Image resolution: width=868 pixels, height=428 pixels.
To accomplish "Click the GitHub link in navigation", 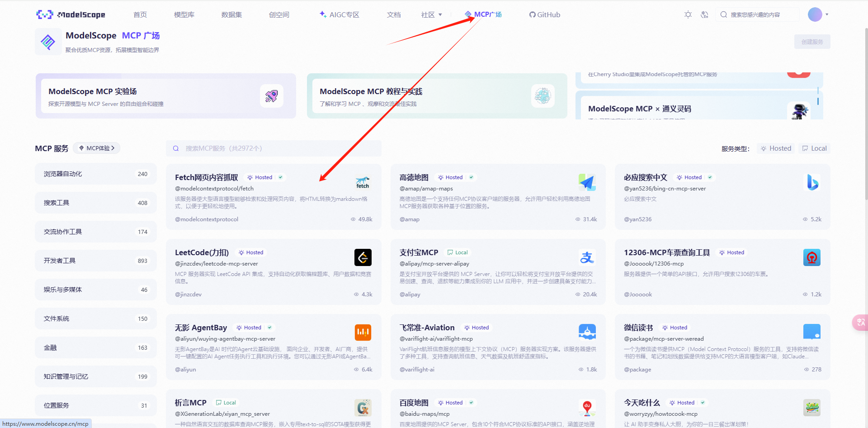I will [x=545, y=14].
